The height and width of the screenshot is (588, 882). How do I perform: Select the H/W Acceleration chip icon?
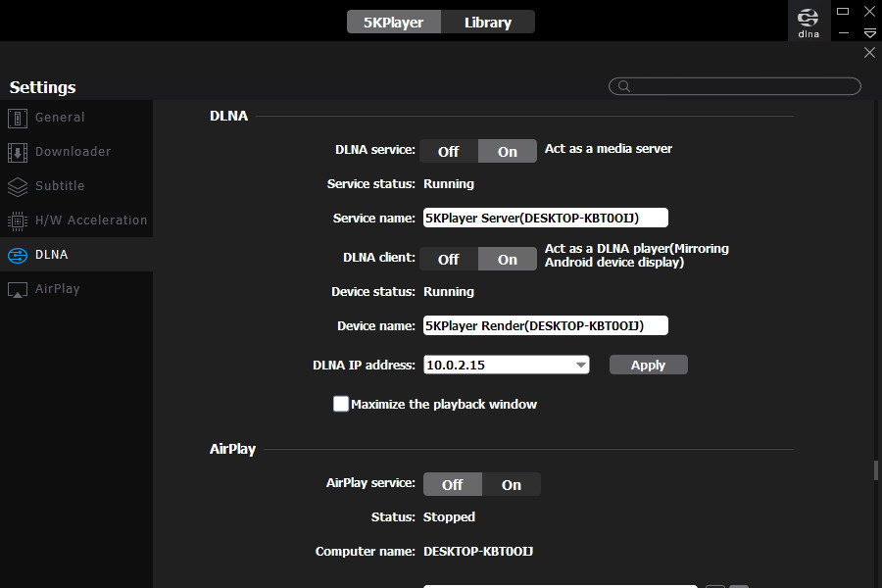coord(18,221)
